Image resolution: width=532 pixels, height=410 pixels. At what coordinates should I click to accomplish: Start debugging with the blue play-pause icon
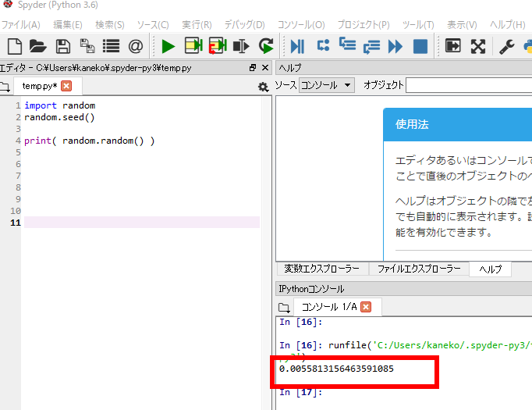(x=297, y=46)
